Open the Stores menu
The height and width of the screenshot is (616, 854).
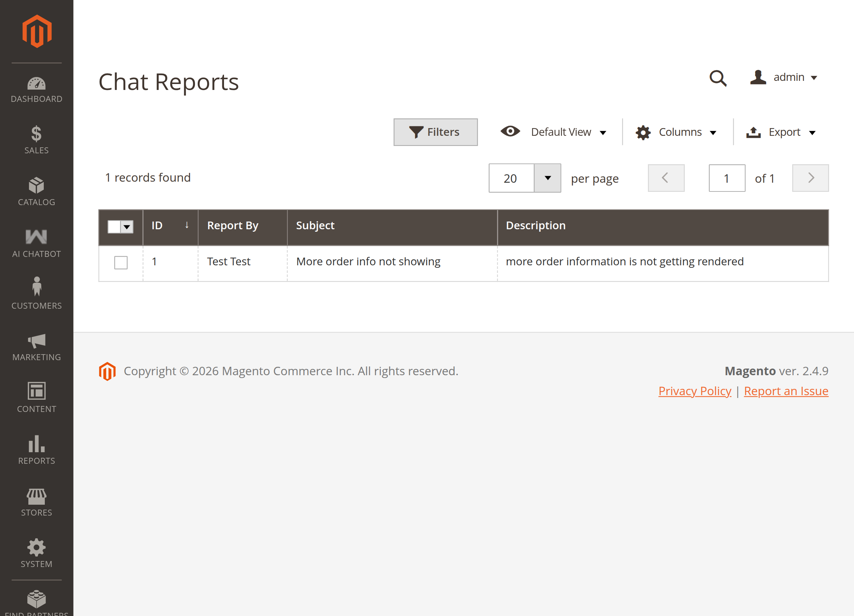[x=36, y=502]
